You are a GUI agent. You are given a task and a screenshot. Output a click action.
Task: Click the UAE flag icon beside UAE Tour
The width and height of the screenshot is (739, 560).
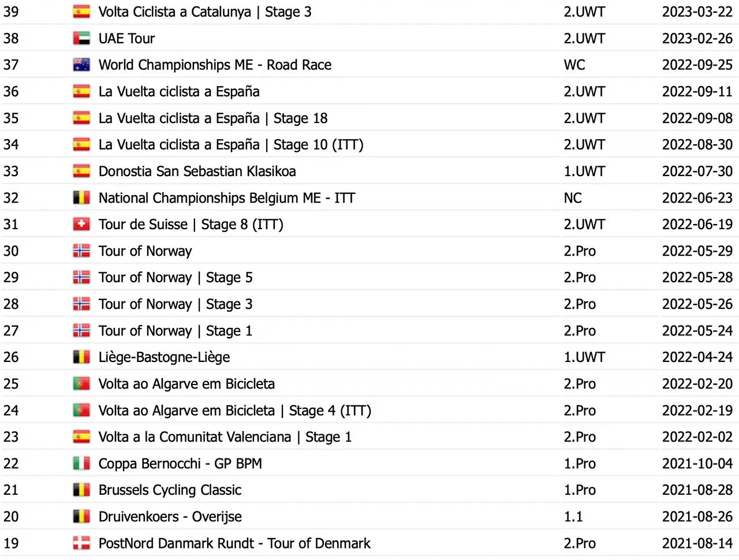(81, 39)
